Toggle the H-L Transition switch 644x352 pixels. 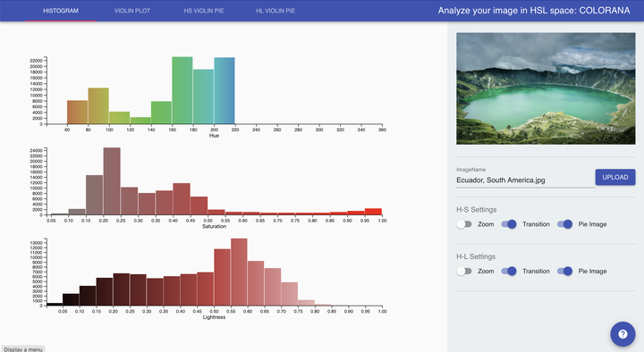point(509,272)
